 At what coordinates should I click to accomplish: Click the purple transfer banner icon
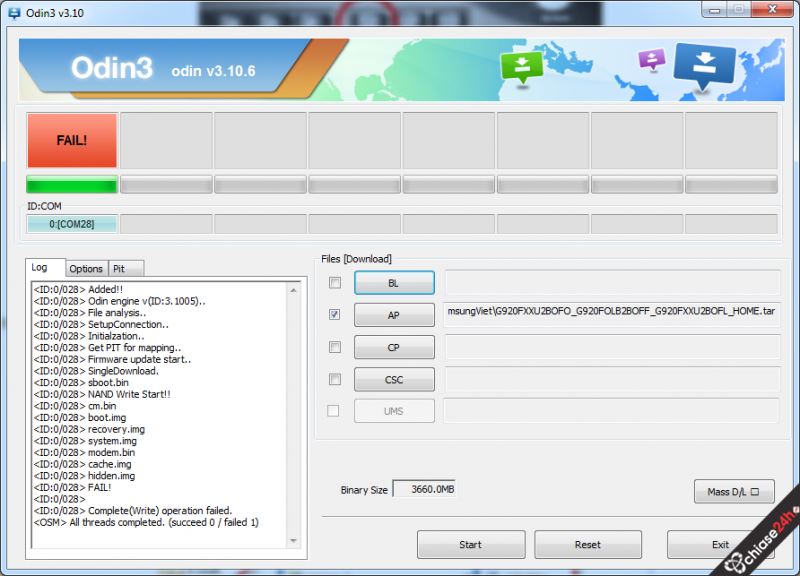(652, 59)
